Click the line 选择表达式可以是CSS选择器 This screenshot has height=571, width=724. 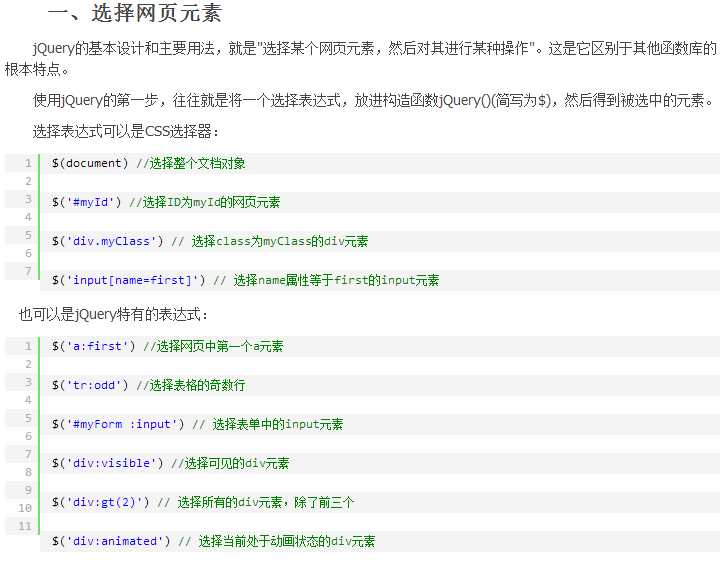[126, 132]
